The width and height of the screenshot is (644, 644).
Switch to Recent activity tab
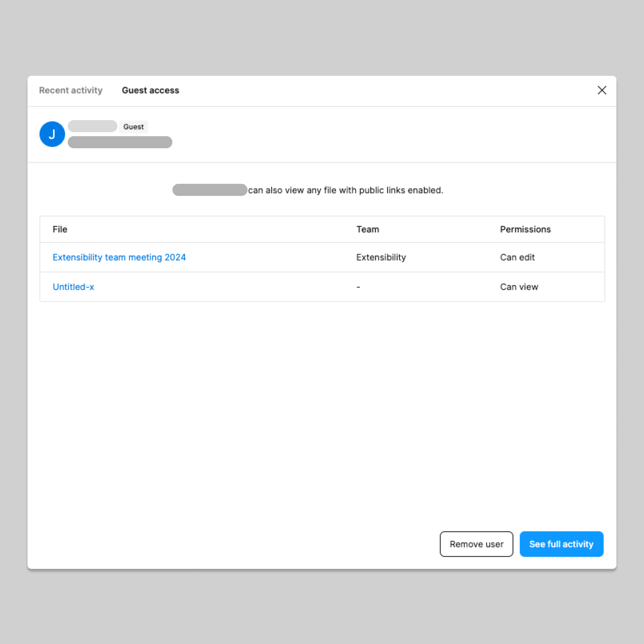coord(71,90)
